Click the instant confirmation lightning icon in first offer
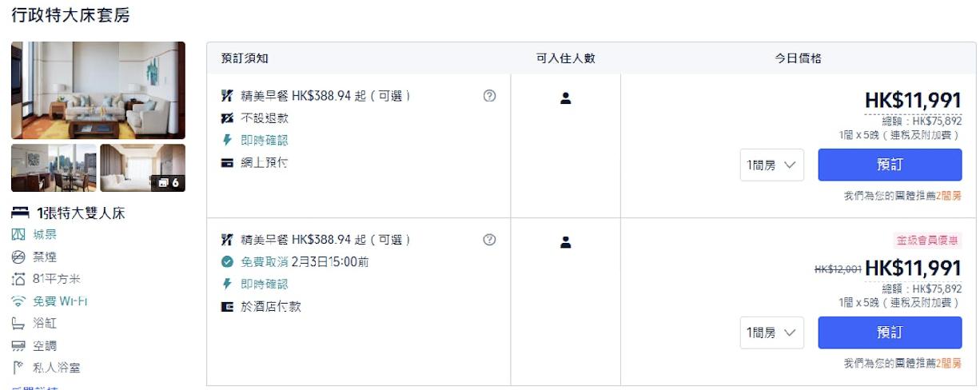Screen dimensions: 980x390 click(x=227, y=140)
